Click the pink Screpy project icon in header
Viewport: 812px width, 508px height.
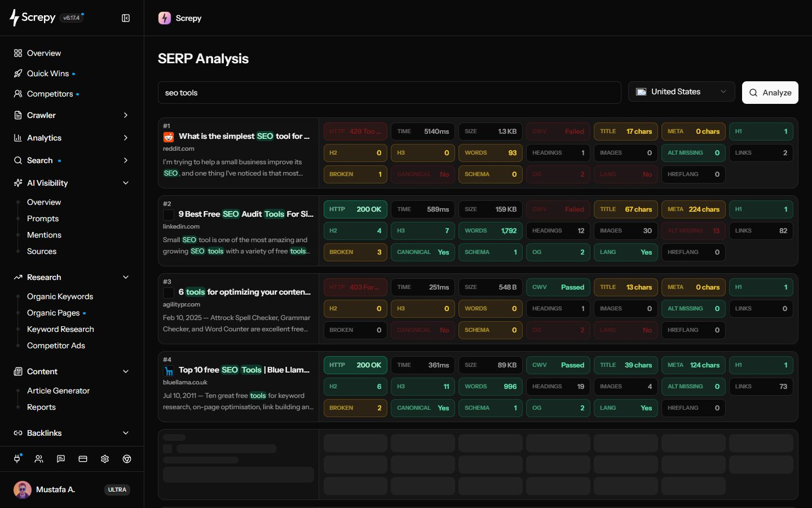(165, 18)
